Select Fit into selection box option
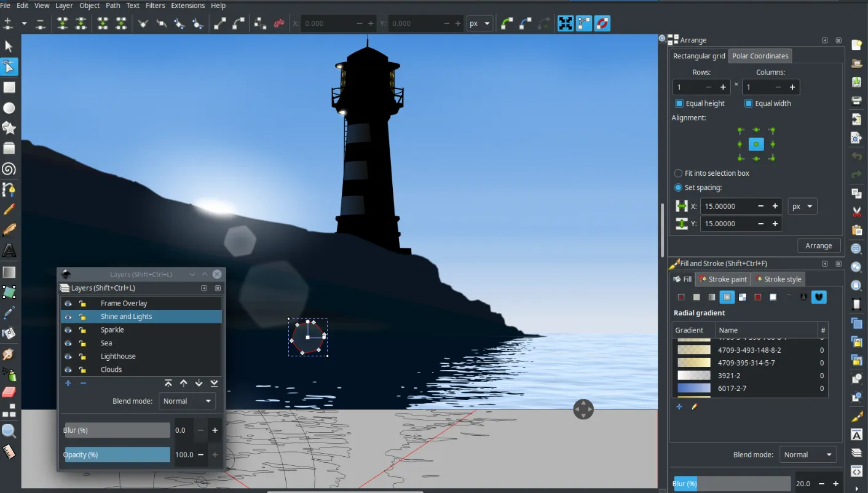The image size is (868, 493). click(x=679, y=173)
